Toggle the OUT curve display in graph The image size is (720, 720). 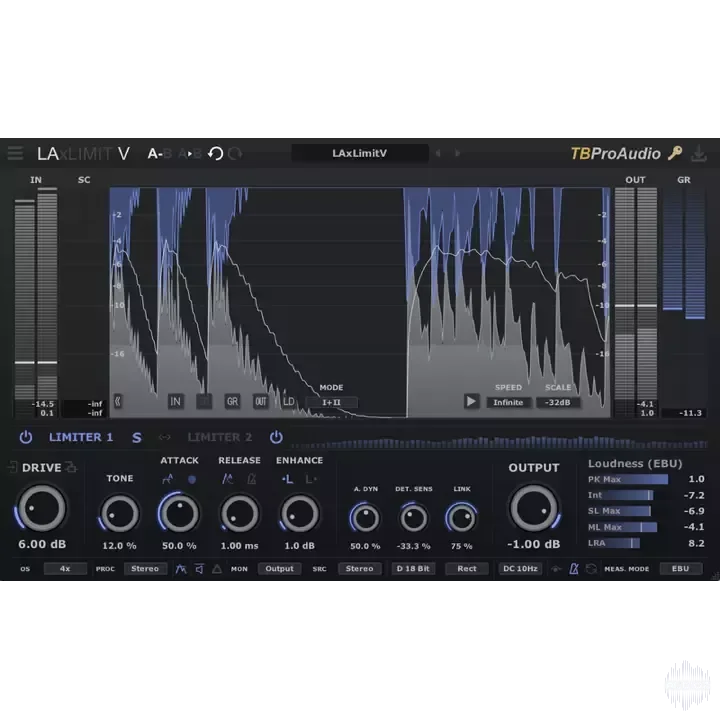pyautogui.click(x=261, y=401)
